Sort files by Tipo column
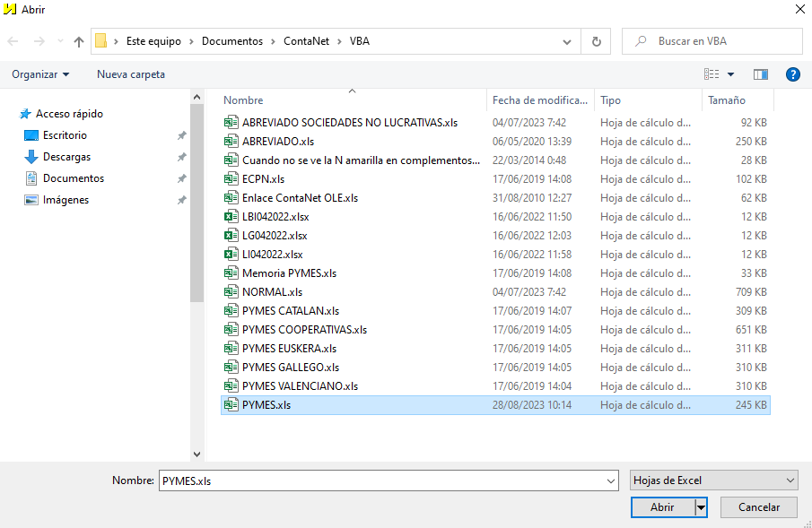 point(610,100)
